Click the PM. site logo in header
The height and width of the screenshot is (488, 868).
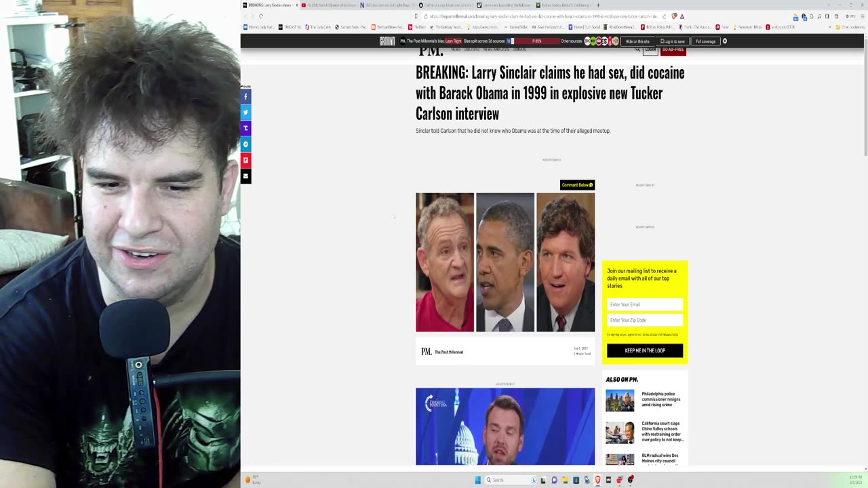coord(431,50)
